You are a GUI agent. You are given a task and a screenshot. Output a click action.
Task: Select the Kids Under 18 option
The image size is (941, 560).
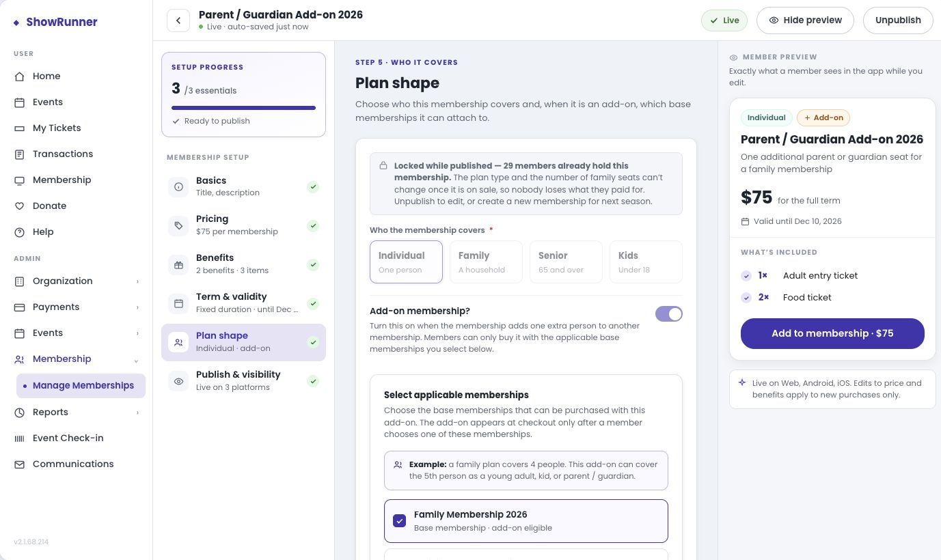tap(646, 262)
